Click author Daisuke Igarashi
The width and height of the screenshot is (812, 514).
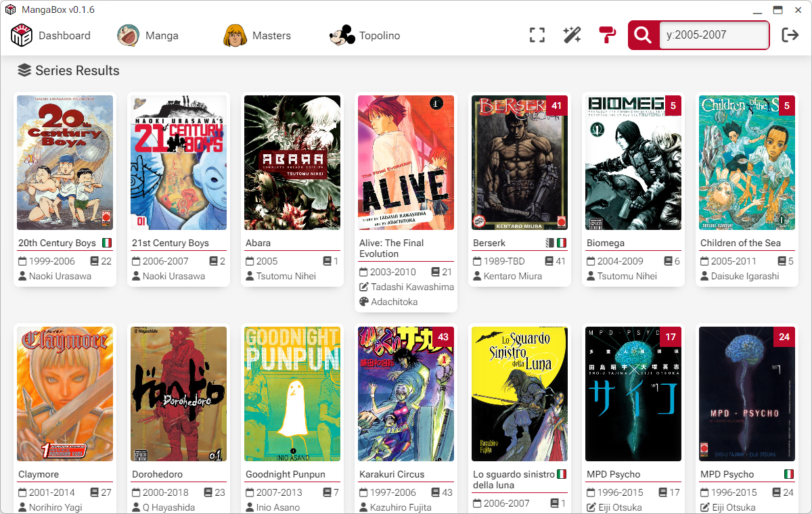pyautogui.click(x=745, y=276)
